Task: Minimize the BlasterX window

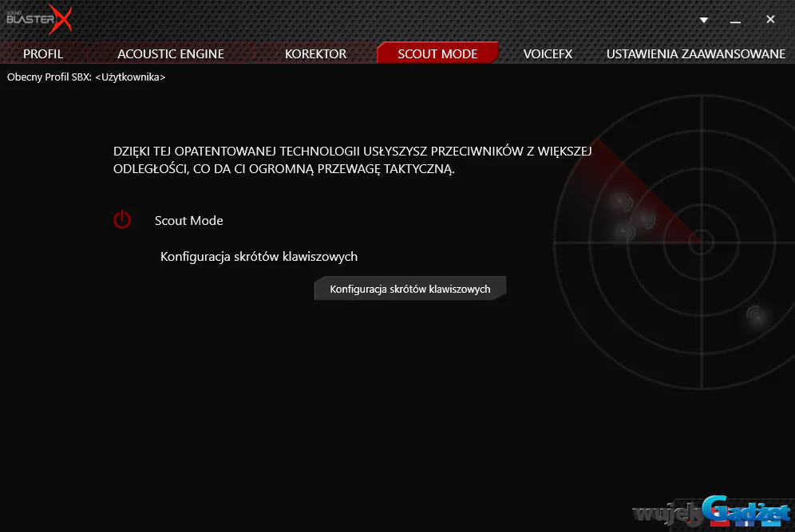Action: pos(736,22)
